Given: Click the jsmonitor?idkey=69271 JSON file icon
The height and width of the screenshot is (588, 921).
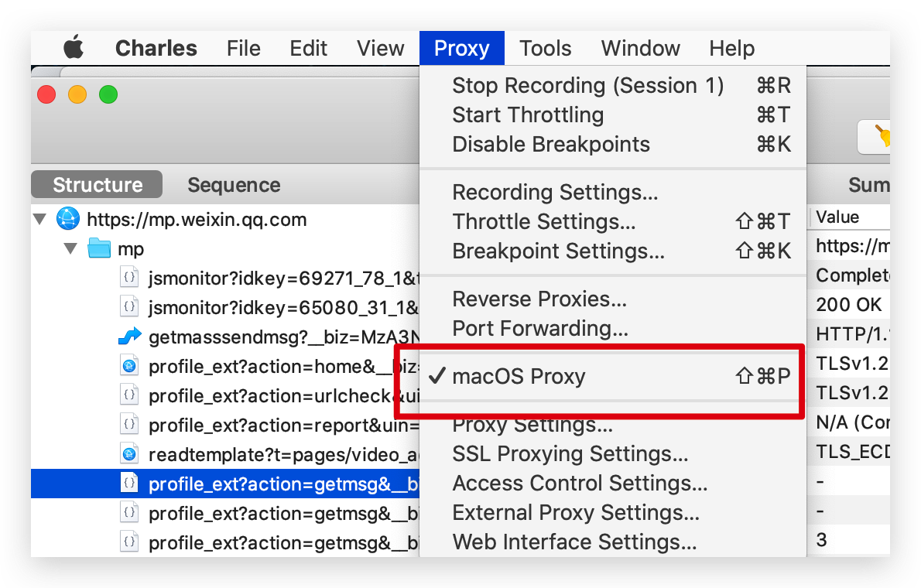Looking at the screenshot, I should coord(130,279).
